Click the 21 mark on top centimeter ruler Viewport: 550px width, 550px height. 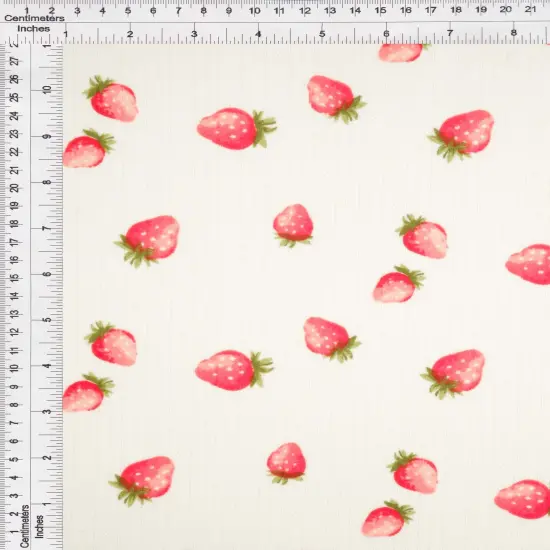530,9
